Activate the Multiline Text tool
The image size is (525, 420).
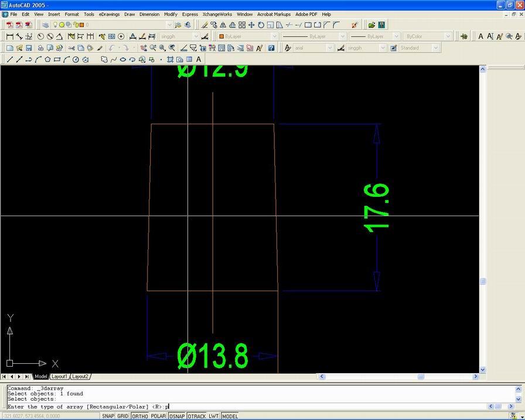click(199, 59)
